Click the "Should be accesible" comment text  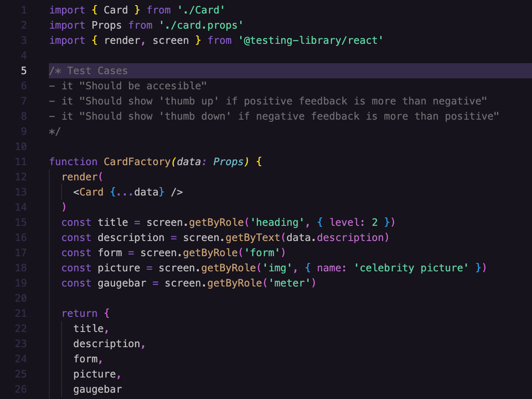point(146,86)
